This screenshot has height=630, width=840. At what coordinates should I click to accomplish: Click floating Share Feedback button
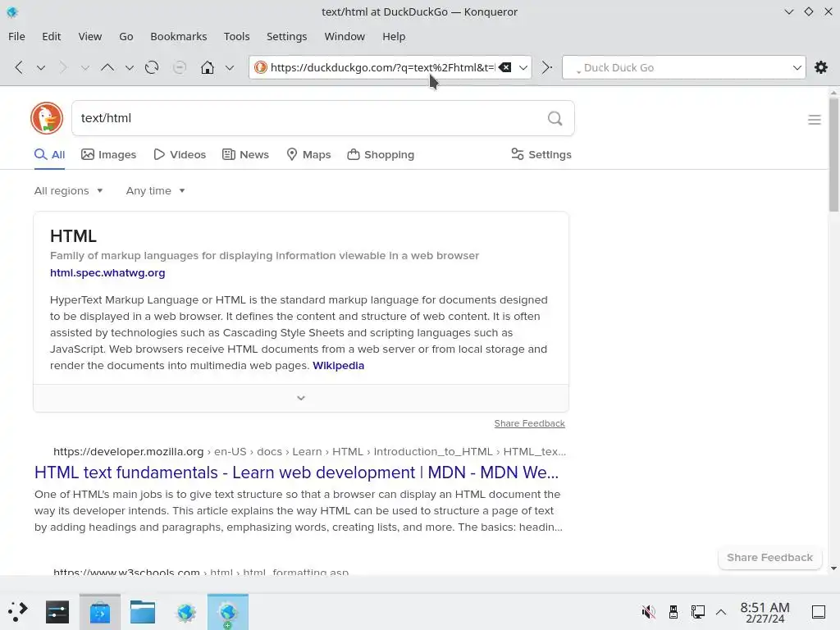point(769,558)
